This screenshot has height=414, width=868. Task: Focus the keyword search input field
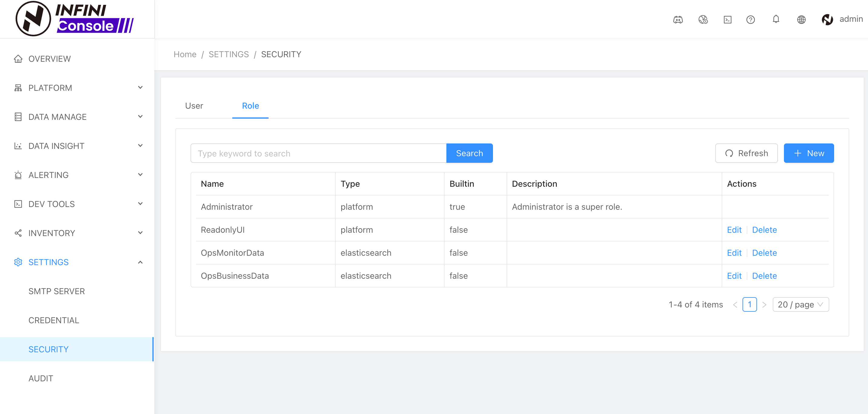318,153
